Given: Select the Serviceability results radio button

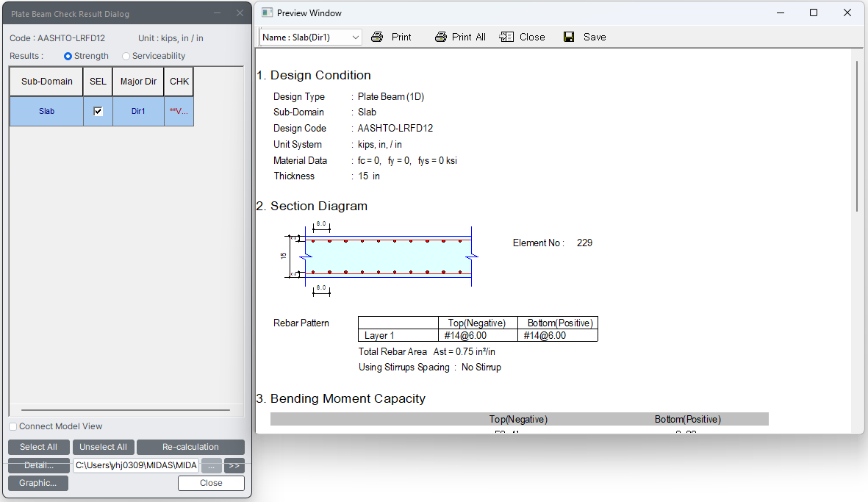Looking at the screenshot, I should (126, 56).
